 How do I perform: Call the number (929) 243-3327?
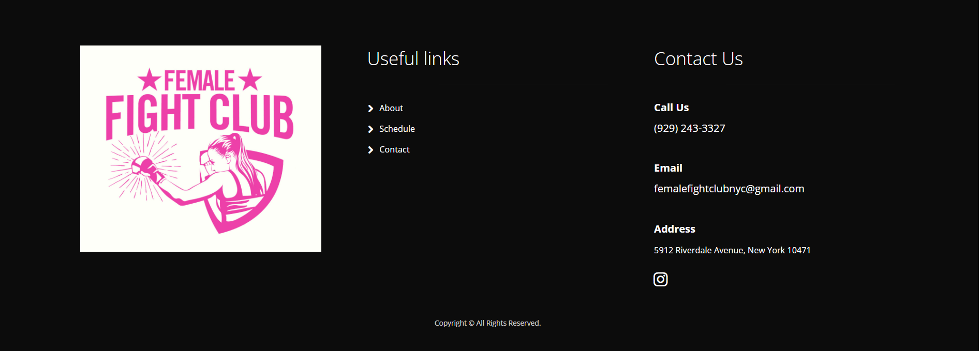pyautogui.click(x=689, y=128)
